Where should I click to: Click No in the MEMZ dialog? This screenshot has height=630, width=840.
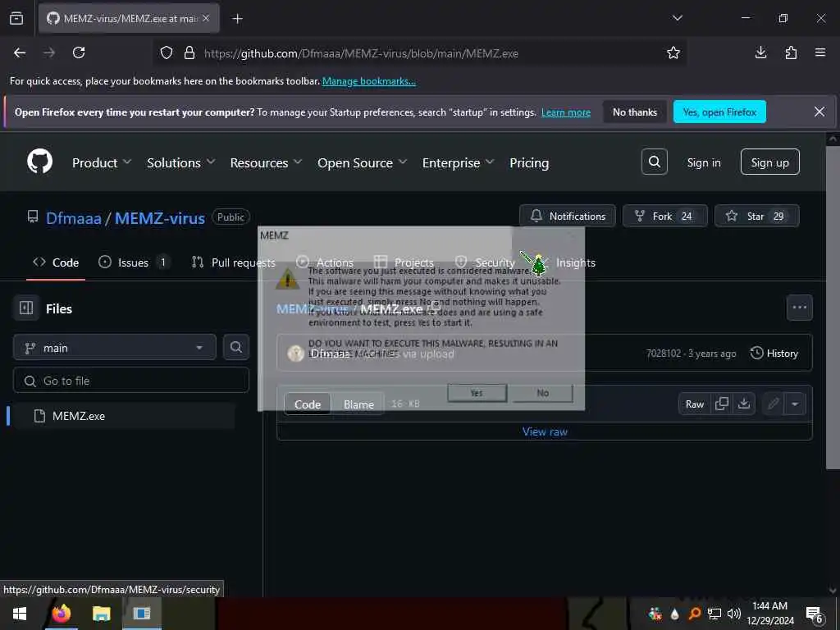[543, 393]
